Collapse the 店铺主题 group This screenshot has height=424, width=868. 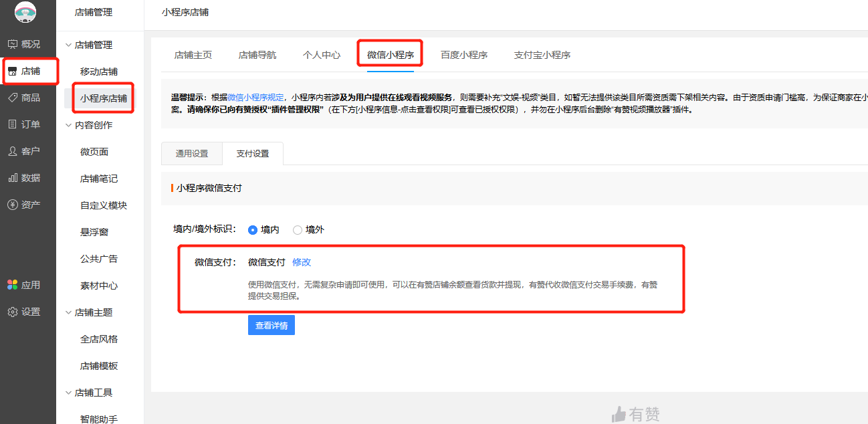coord(68,312)
